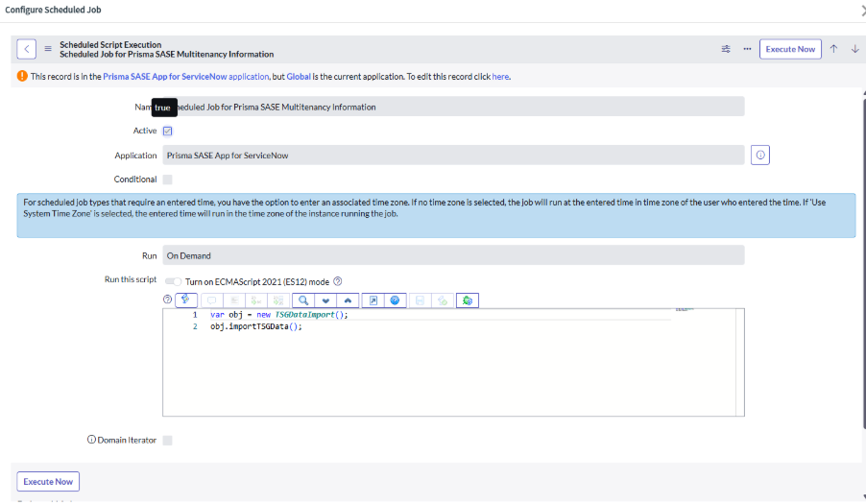Click Execute Now in the header
Viewport: 866px width, 504px height.
(x=790, y=49)
